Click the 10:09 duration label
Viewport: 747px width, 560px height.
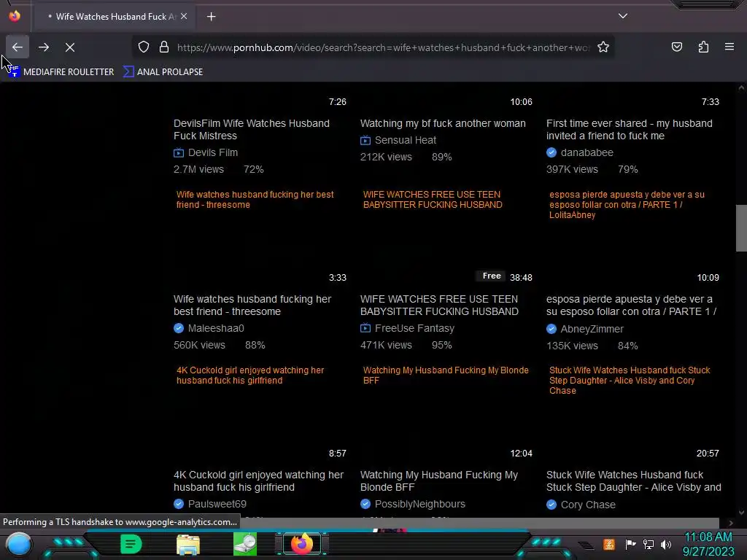coord(708,278)
